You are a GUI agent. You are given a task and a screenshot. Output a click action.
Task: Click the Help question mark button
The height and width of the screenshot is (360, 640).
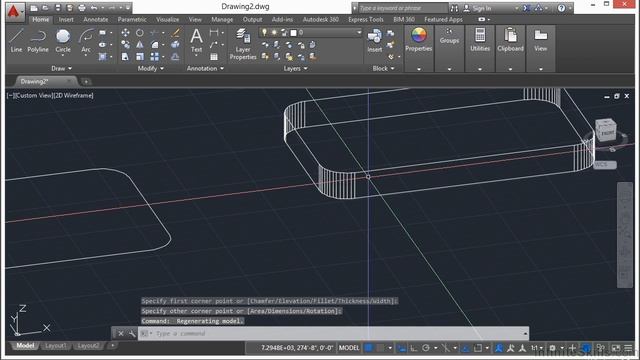[562, 8]
